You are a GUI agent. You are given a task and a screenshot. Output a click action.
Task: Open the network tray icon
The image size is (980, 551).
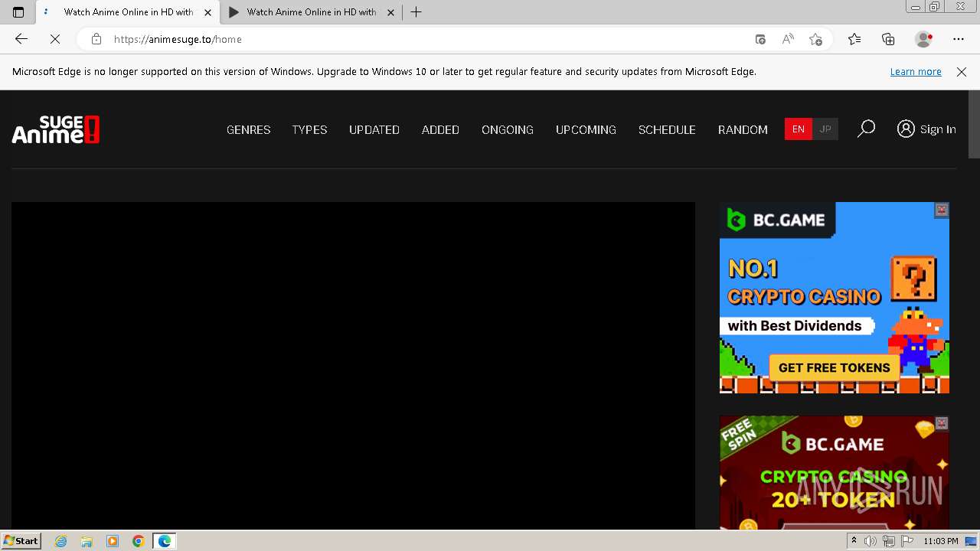889,541
